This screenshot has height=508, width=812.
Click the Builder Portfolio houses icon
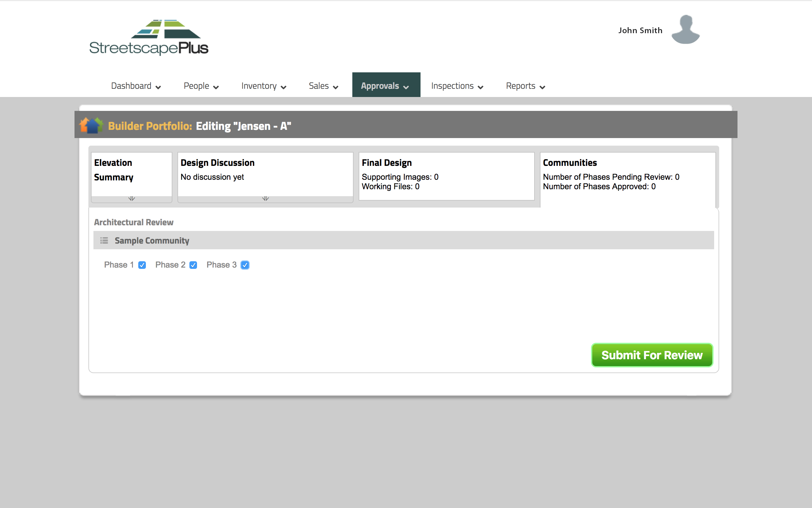point(91,125)
